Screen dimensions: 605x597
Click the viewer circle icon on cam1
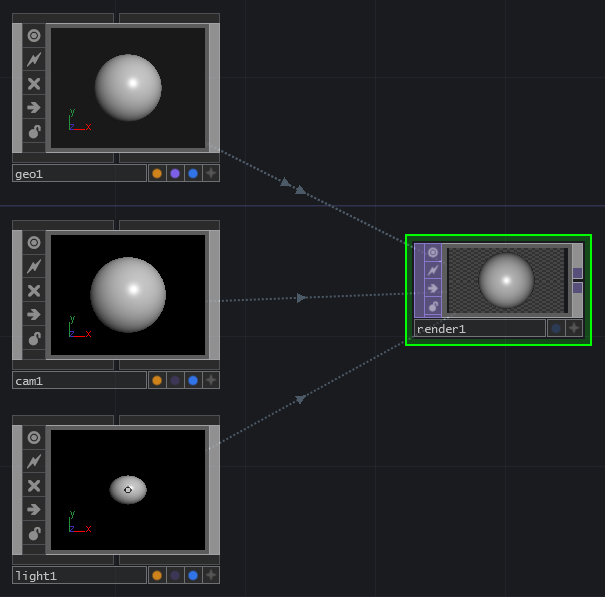coord(34,242)
